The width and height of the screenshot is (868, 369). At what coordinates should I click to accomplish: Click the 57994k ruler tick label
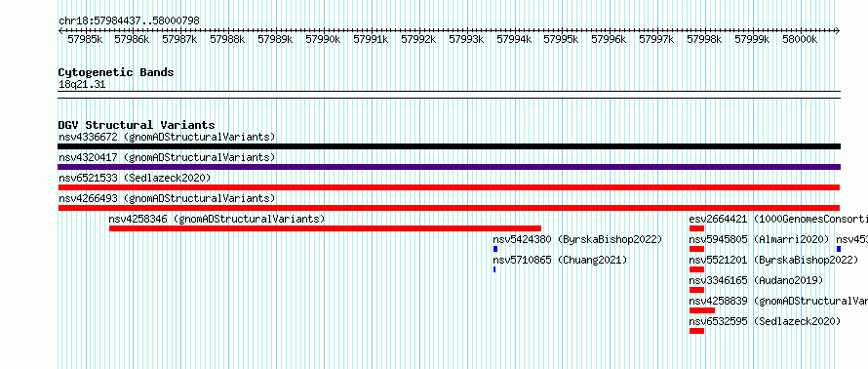514,39
